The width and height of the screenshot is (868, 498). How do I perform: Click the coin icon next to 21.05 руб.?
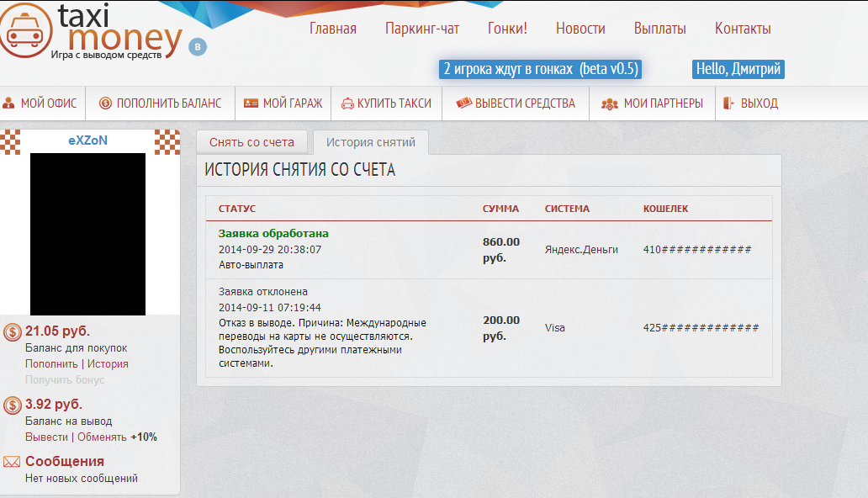(12, 331)
